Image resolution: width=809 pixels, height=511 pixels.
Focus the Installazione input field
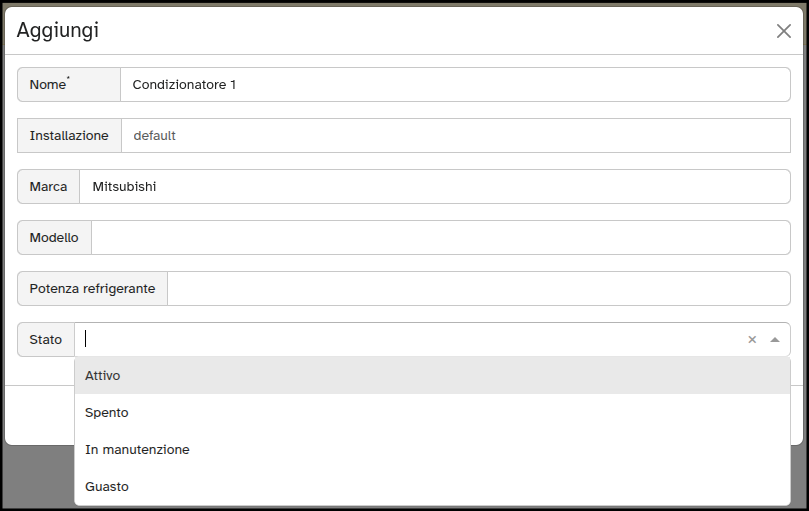pyautogui.click(x=455, y=136)
